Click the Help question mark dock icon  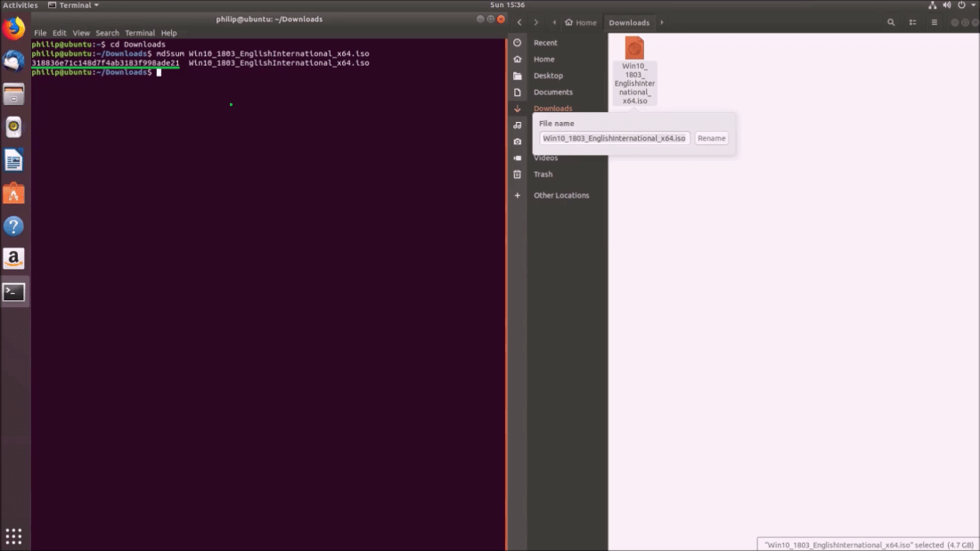coord(13,226)
